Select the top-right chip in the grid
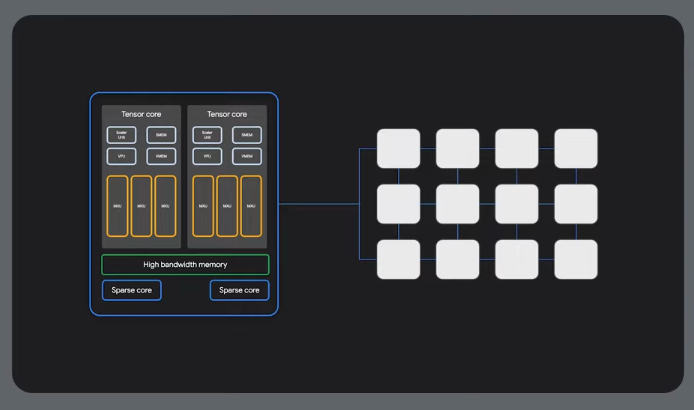 [x=576, y=148]
